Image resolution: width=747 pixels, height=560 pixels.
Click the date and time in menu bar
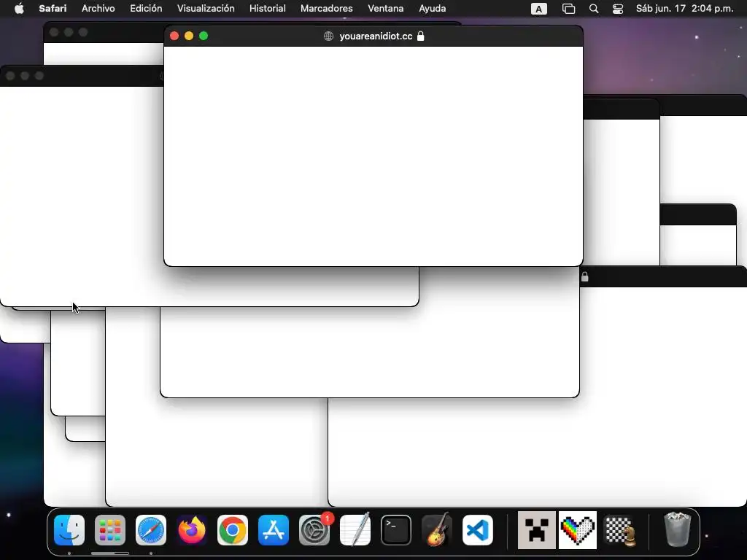(x=684, y=8)
